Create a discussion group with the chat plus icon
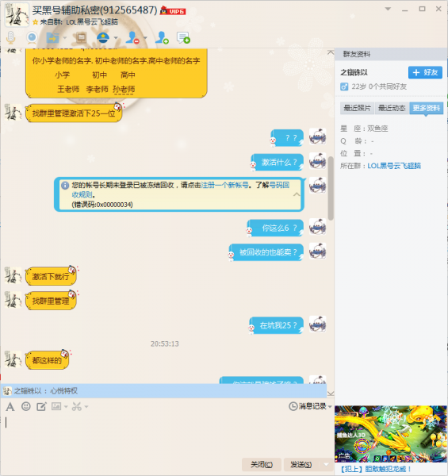448x476 pixels. 183,37
